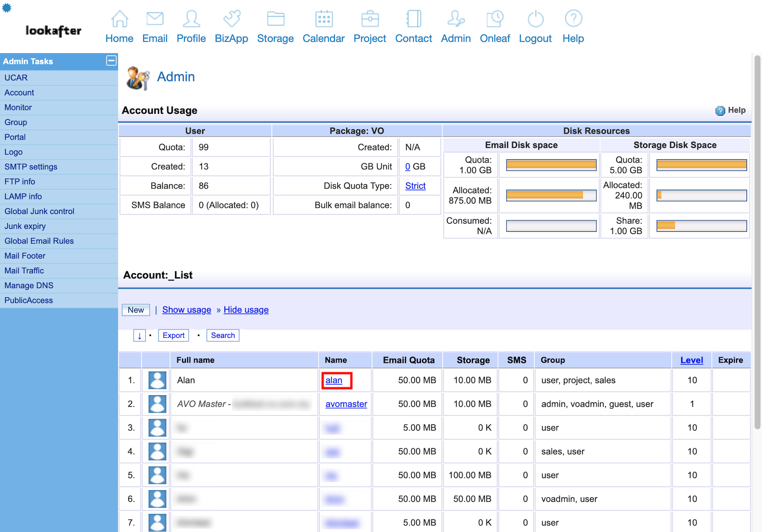This screenshot has width=762, height=532.
Task: Open the avomaster account link
Action: point(346,404)
